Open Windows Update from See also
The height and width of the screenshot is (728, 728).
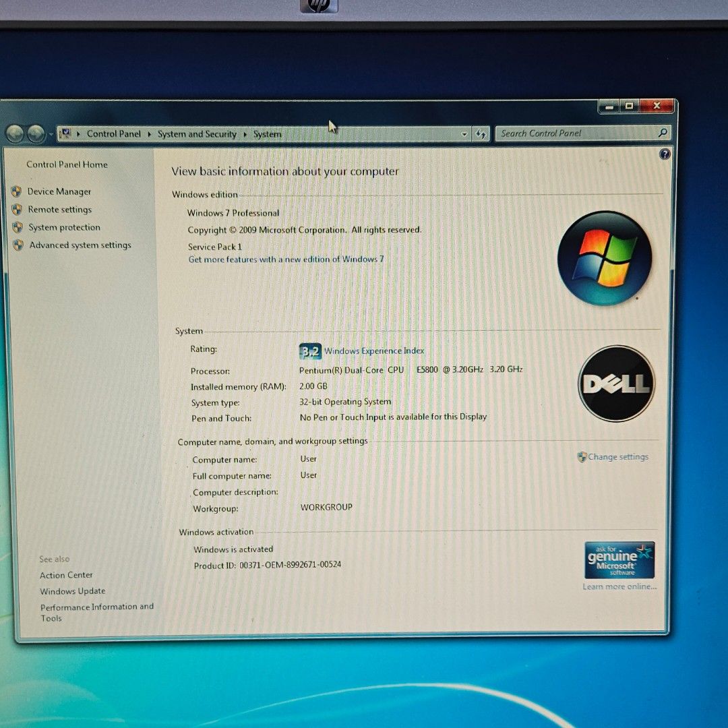tap(72, 591)
